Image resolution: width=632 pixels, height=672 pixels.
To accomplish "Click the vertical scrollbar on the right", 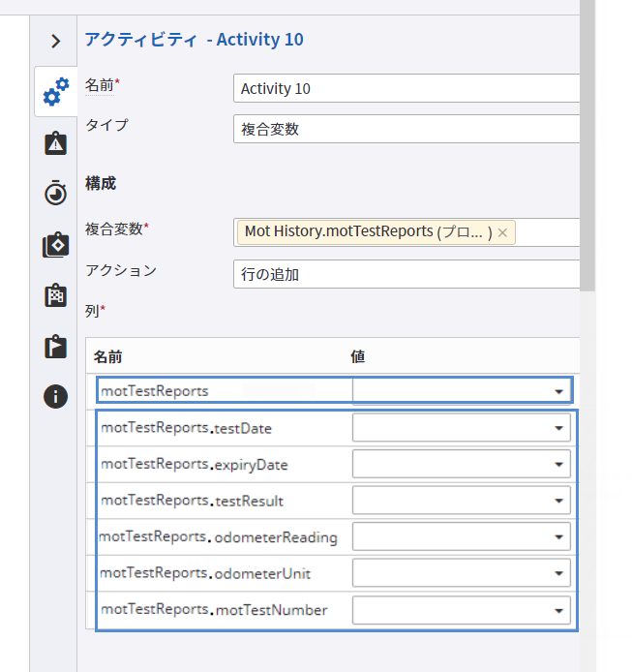I will 587,145.
